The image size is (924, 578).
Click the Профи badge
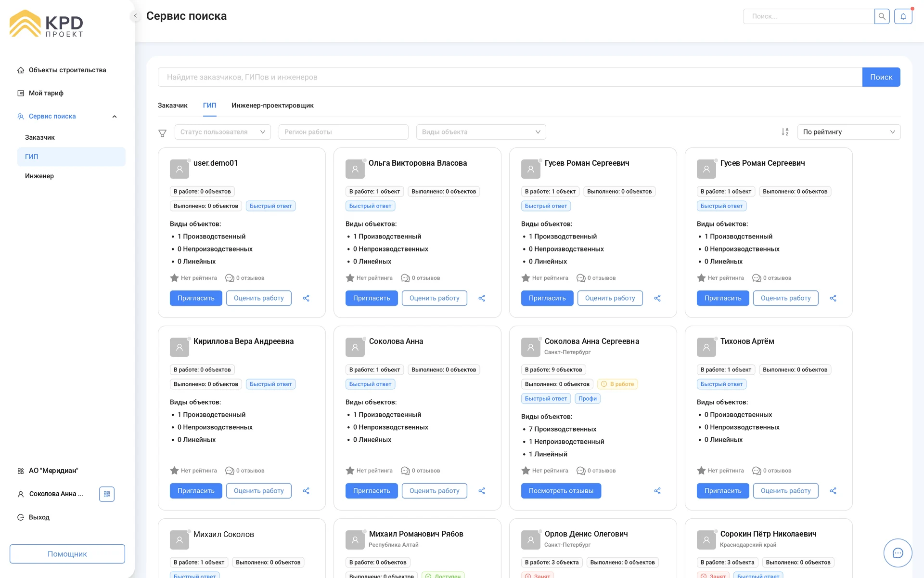pyautogui.click(x=588, y=399)
